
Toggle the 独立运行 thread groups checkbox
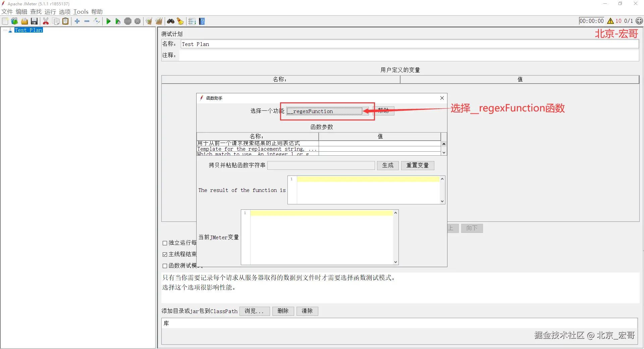pos(165,243)
